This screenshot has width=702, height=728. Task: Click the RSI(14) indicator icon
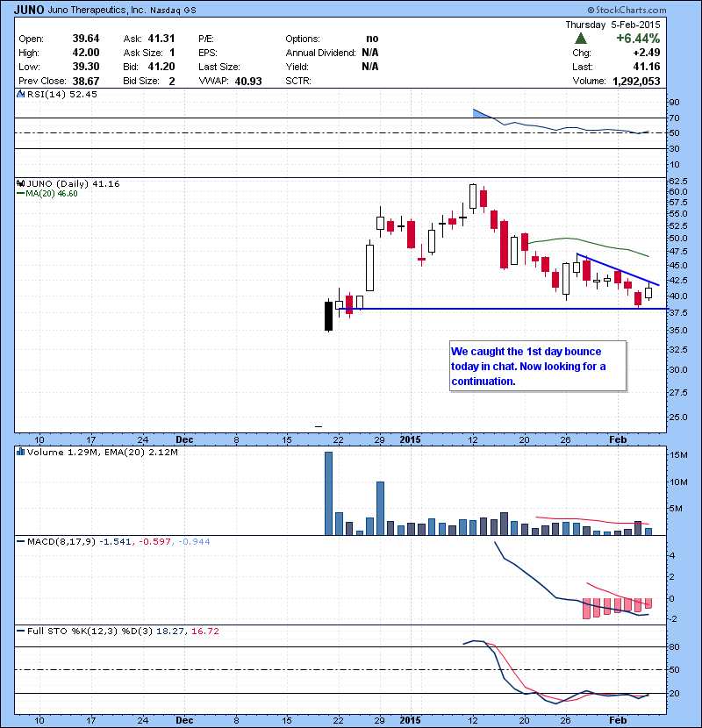(20, 94)
